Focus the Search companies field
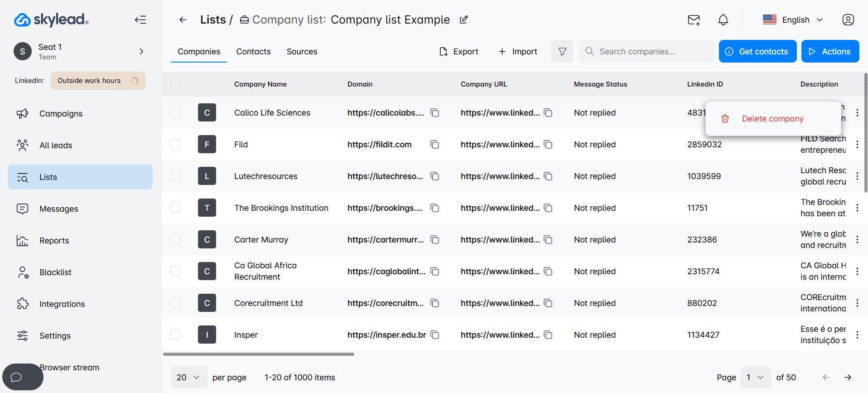This screenshot has width=868, height=393. coord(646,51)
